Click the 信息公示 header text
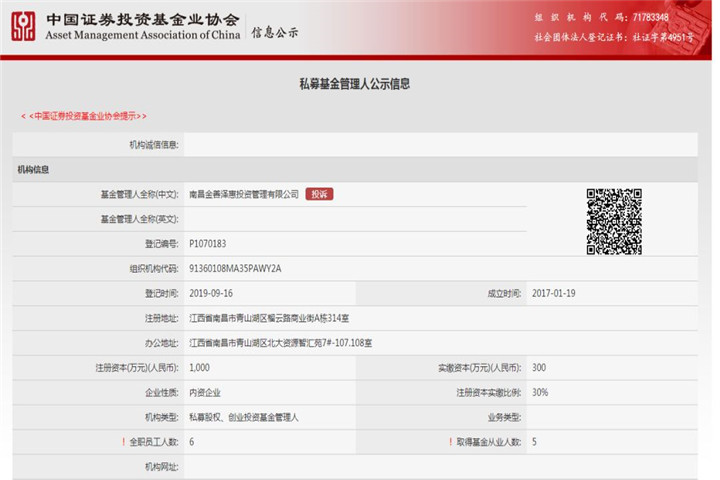 pyautogui.click(x=275, y=32)
